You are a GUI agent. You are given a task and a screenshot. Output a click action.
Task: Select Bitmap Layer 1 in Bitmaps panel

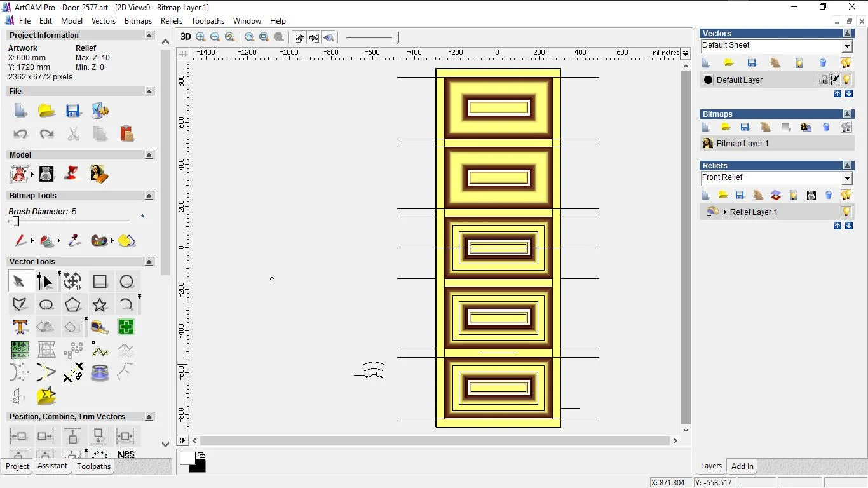[742, 144]
